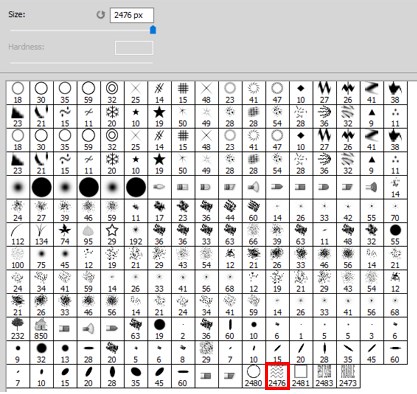This screenshot has height=394, width=417.
Task: Reset brush size with circular arrow
Action: (x=100, y=15)
